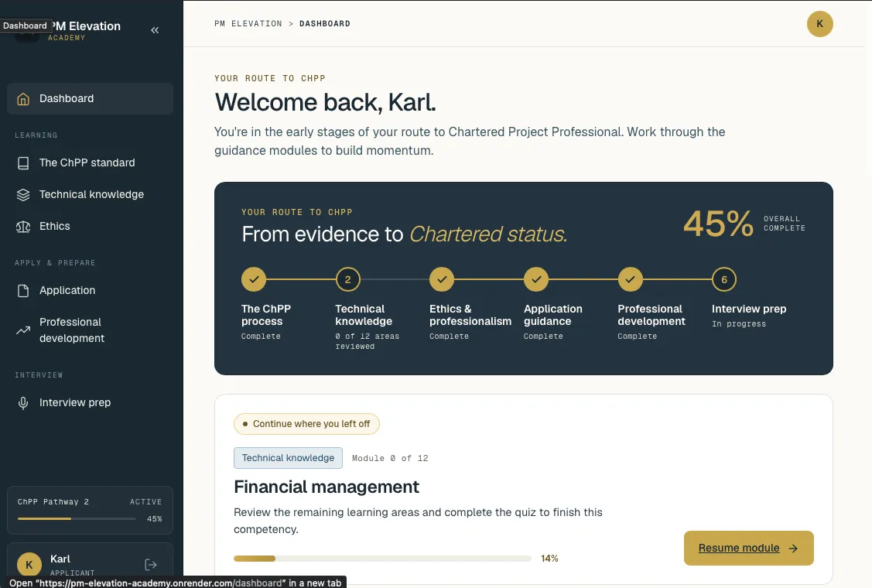Click the Technical knowledge stage label in the route
This screenshot has width=872, height=588.
point(364,315)
